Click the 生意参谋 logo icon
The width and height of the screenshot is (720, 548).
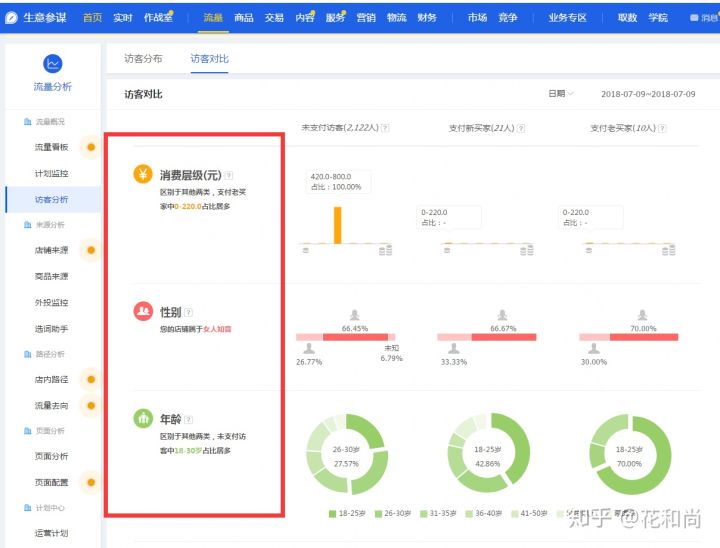pyautogui.click(x=12, y=18)
